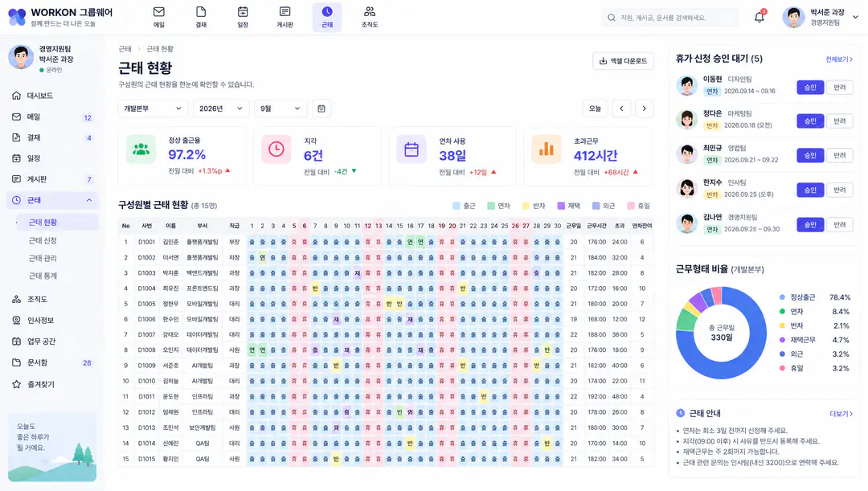Screen dimensions: 868x491
Task: Reject 최민규's leave request
Action: point(839,156)
